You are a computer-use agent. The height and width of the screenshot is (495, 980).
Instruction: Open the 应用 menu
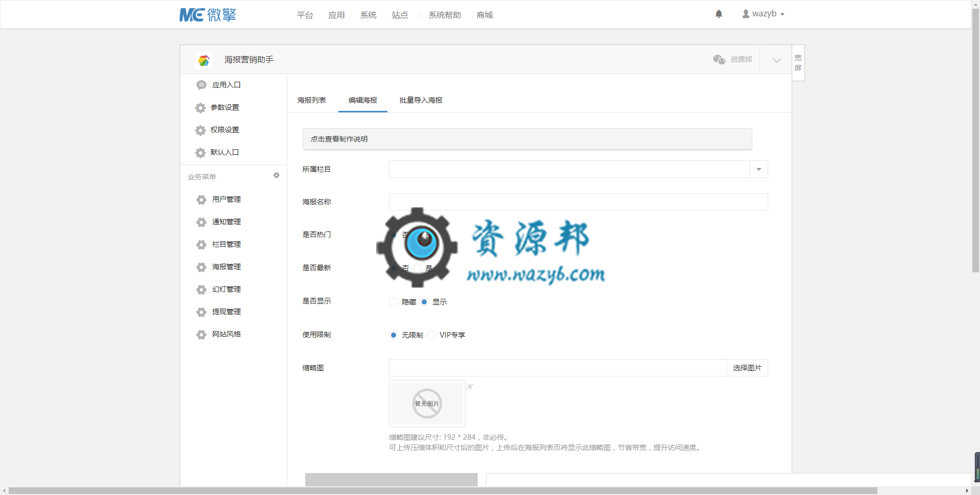point(336,15)
